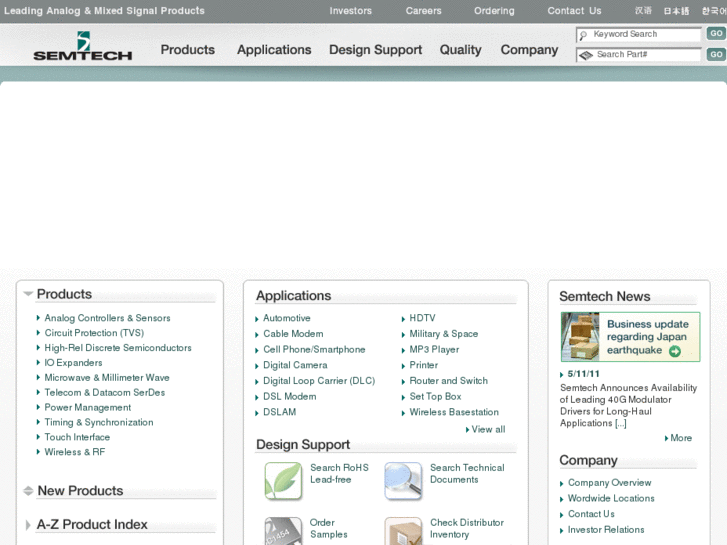The image size is (727, 545).
Task: Click the Search Part# chip icon
Action: 586,55
